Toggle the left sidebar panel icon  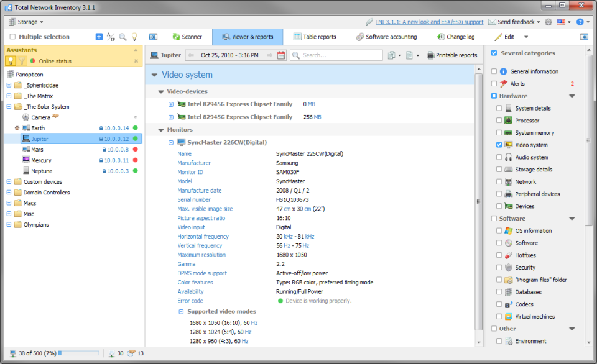(153, 37)
